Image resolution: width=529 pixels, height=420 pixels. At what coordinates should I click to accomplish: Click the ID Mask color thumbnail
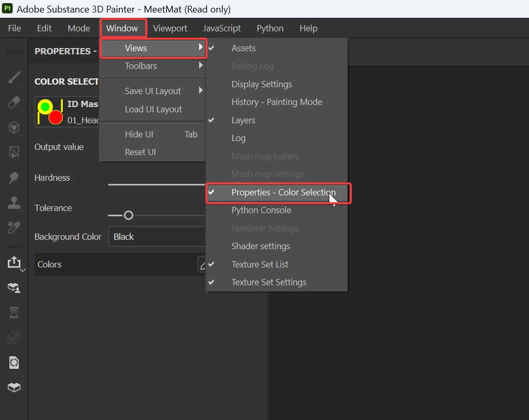[50, 112]
